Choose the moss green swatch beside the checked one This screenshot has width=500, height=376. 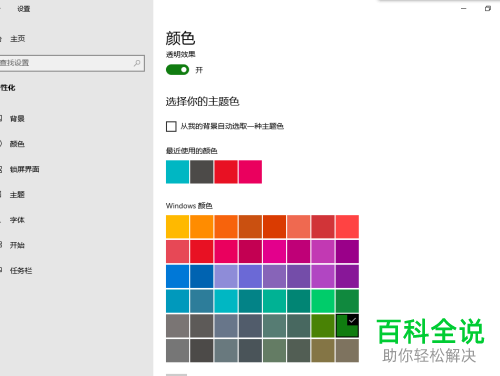(323, 326)
